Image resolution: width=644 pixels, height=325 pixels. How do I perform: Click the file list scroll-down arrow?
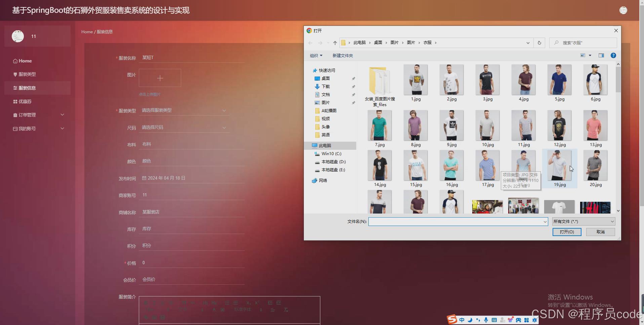[618, 211]
